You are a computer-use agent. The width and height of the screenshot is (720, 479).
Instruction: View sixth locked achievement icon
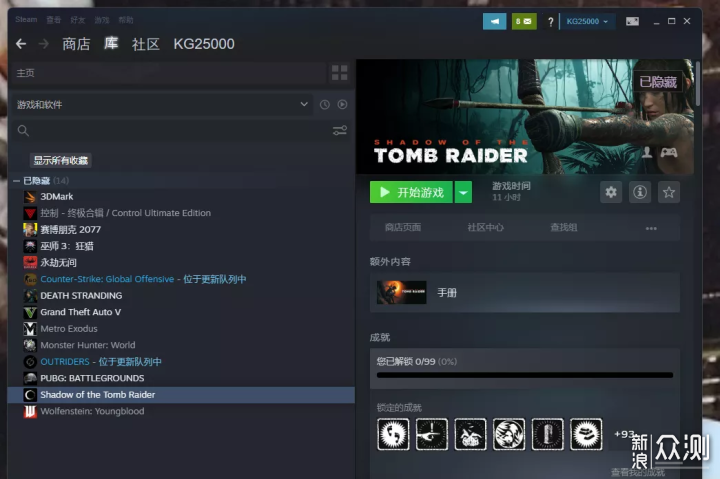coord(586,434)
